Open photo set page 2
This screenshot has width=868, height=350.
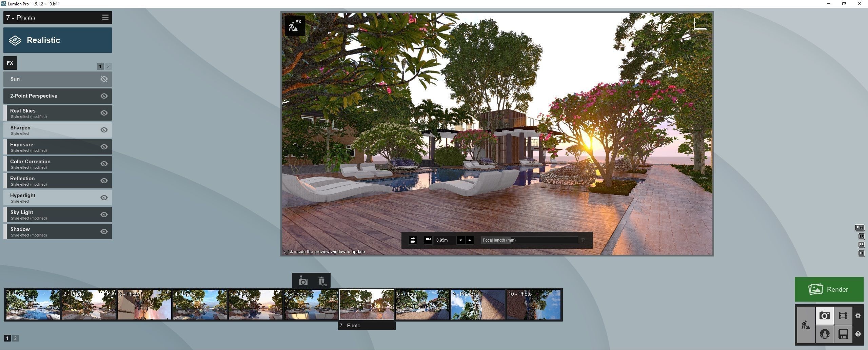click(x=15, y=338)
